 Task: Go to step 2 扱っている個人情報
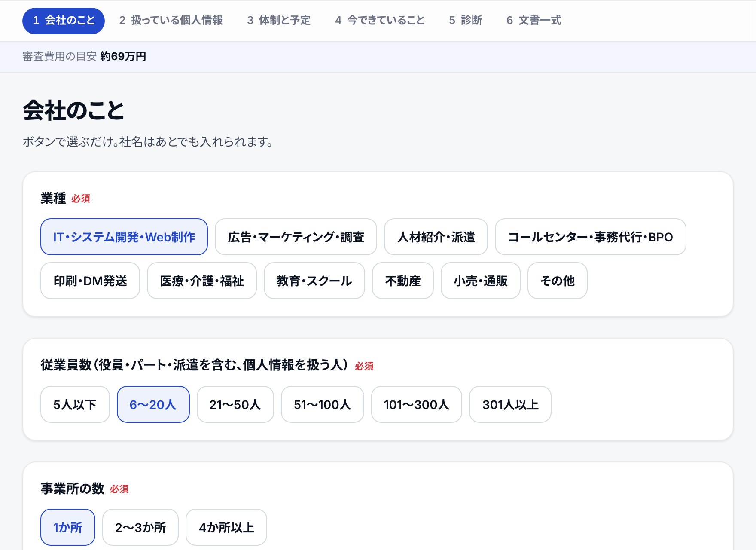[171, 21]
